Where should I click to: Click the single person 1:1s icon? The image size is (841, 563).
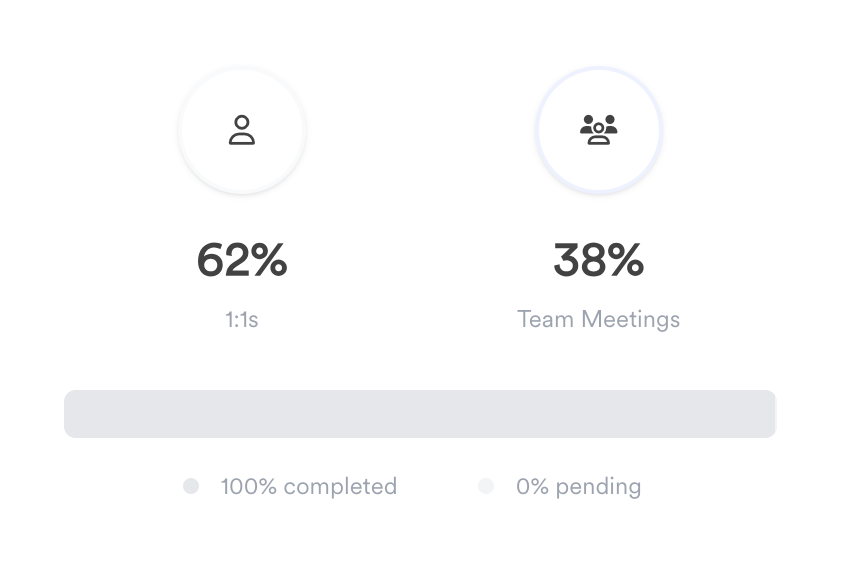[242, 130]
